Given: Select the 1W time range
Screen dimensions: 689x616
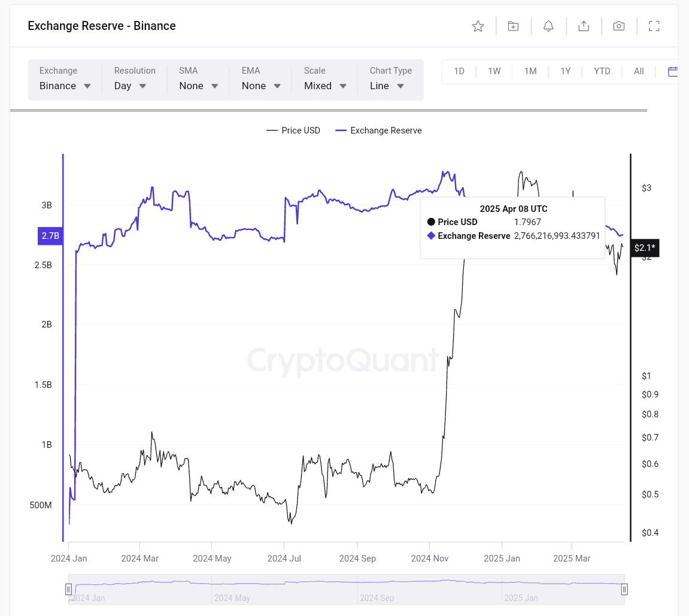Looking at the screenshot, I should (x=494, y=71).
